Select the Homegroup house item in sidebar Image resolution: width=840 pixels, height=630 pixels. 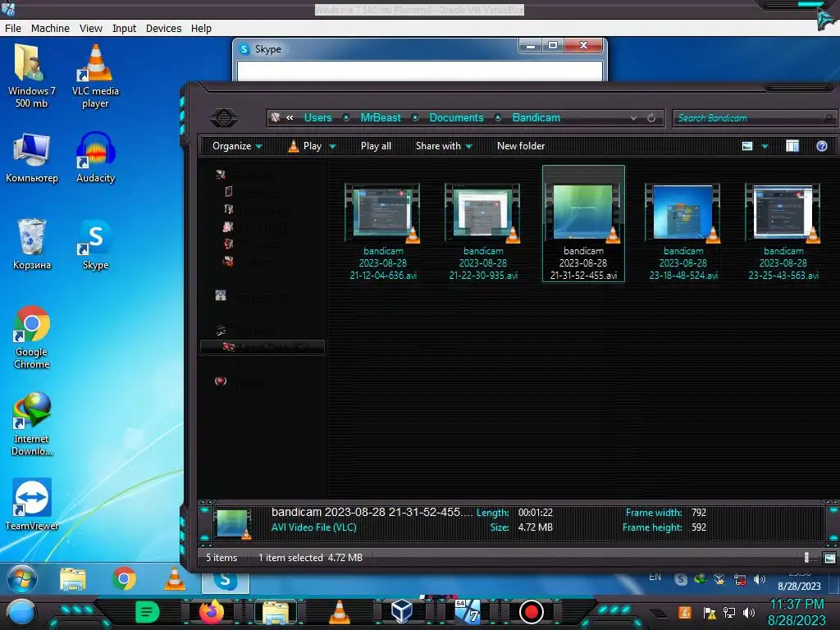(x=251, y=295)
